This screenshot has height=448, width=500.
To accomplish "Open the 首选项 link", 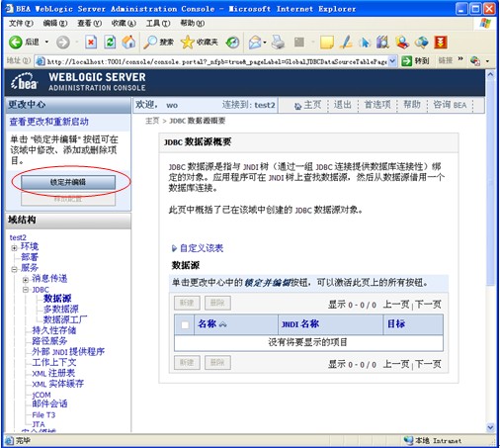I will pyautogui.click(x=377, y=105).
